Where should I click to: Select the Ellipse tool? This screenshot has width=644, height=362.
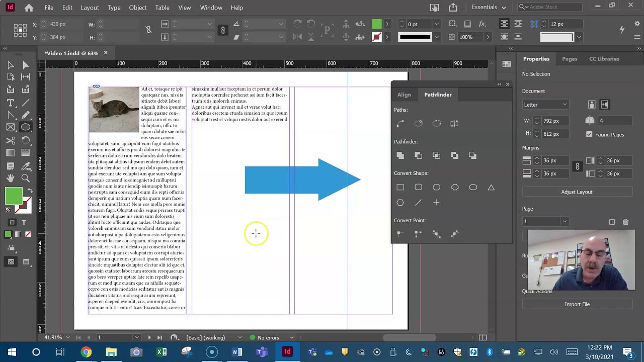(x=26, y=127)
